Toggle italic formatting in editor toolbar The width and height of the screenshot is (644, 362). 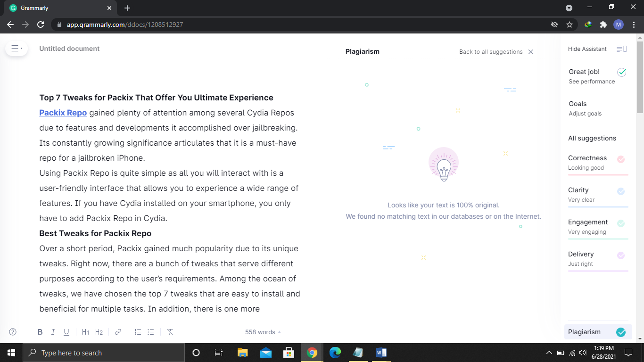coord(53,332)
